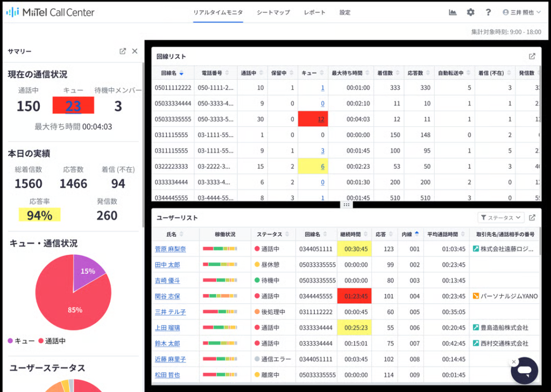The image size is (551, 392).
Task: Close the サマリー panel
Action: pos(135,51)
